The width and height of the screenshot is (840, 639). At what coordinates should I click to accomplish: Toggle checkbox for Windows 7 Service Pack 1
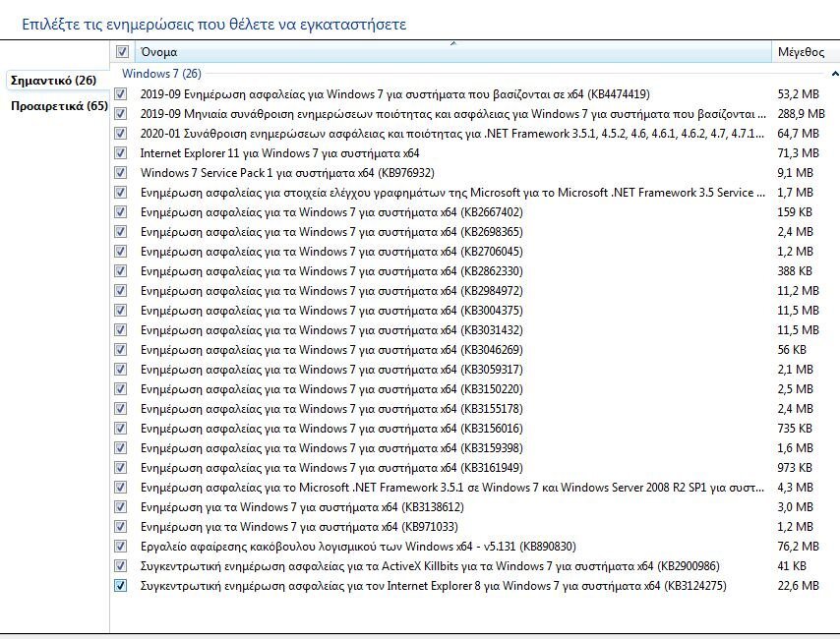[121, 173]
